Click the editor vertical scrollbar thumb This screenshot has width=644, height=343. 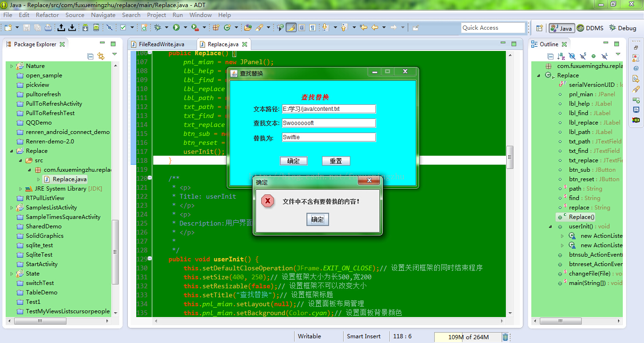click(x=510, y=157)
